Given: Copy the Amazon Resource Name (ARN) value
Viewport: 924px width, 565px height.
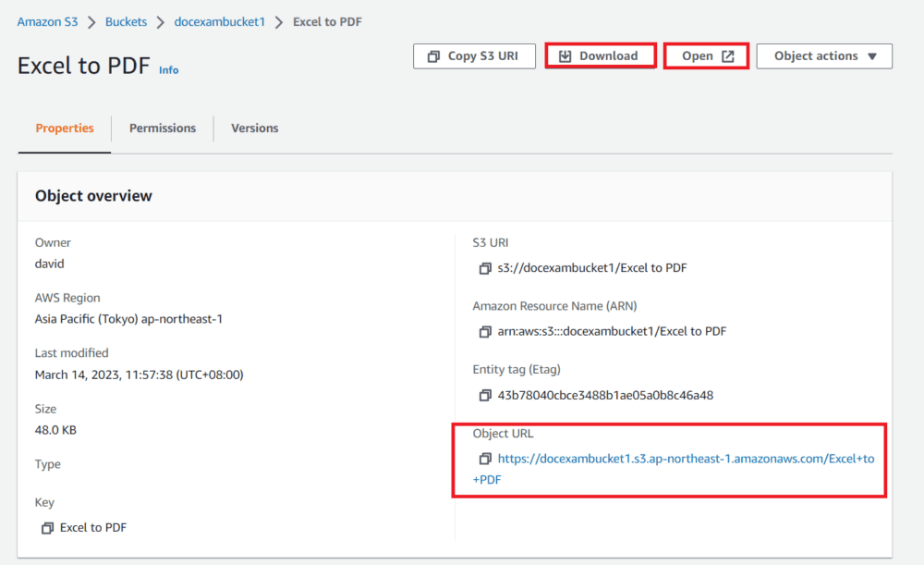Looking at the screenshot, I should [484, 332].
